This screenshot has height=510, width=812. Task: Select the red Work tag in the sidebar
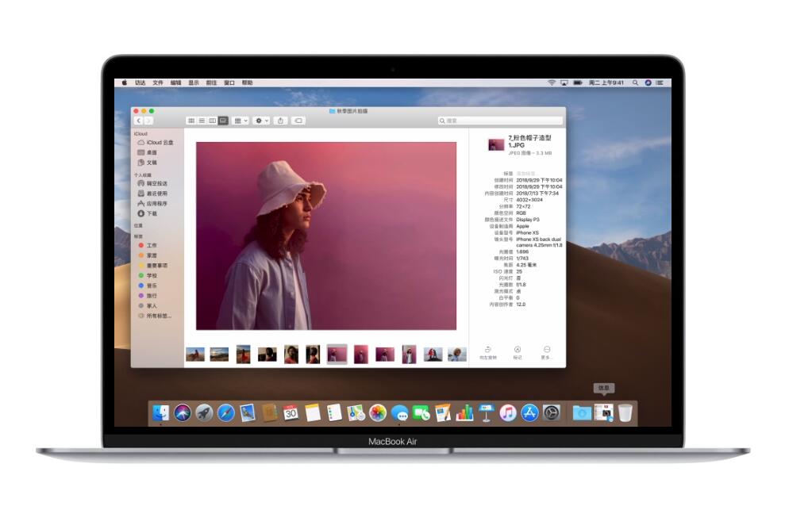pyautogui.click(x=151, y=245)
